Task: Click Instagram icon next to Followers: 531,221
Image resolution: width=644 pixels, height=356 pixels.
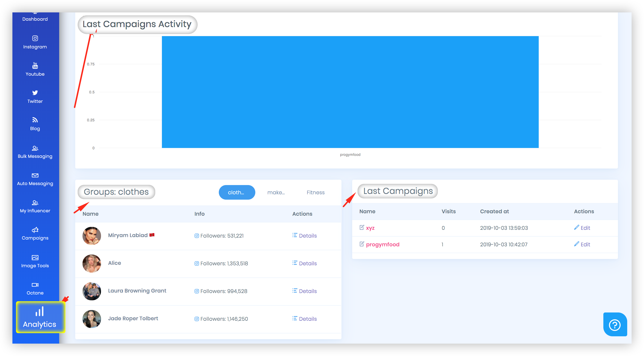Action: pos(196,236)
